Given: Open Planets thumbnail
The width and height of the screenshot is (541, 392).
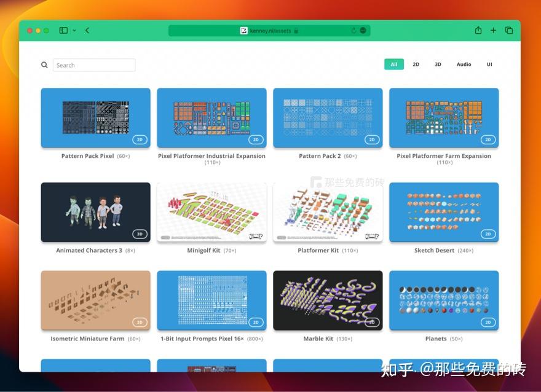Looking at the screenshot, I should point(444,300).
